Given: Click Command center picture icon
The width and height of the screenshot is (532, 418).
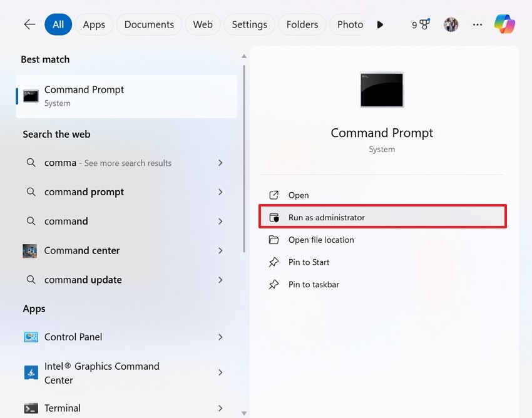Looking at the screenshot, I should pyautogui.click(x=30, y=251).
